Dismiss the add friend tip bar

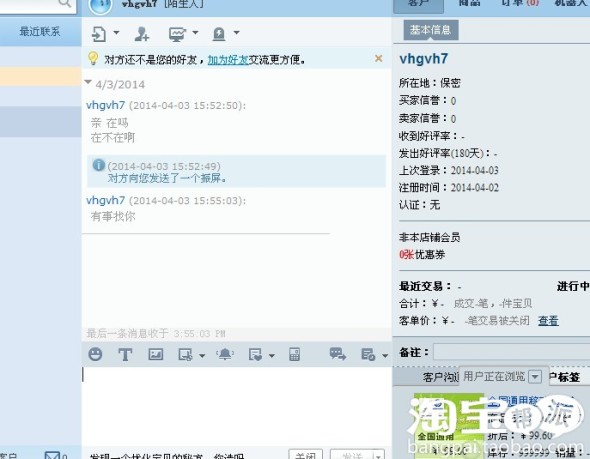pyautogui.click(x=379, y=58)
